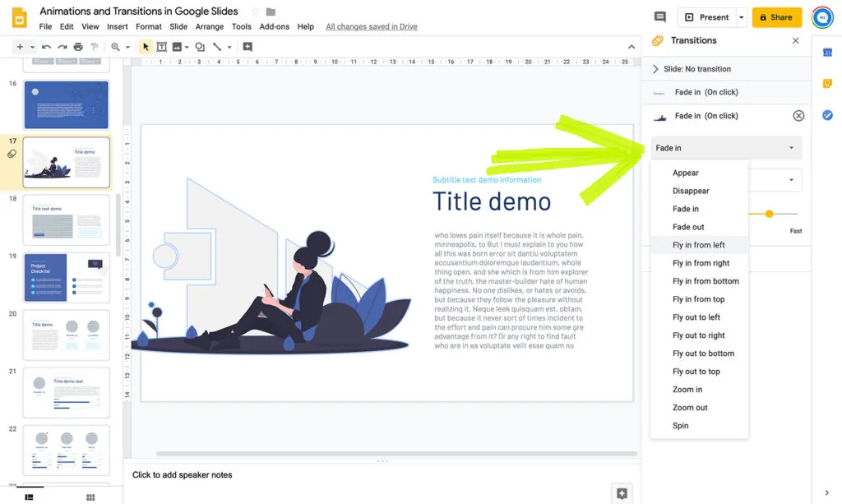Open the View menu
Viewport: 842px width, 504px height.
(90, 26)
